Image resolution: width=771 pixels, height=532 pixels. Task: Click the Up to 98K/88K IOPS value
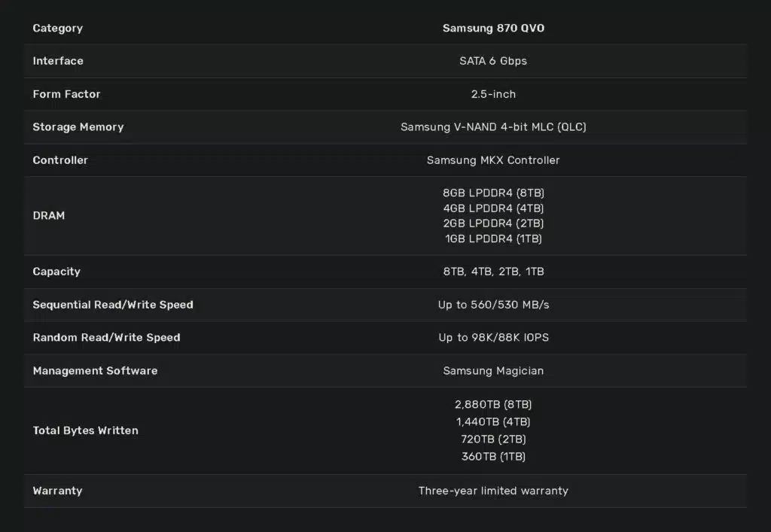click(x=493, y=337)
